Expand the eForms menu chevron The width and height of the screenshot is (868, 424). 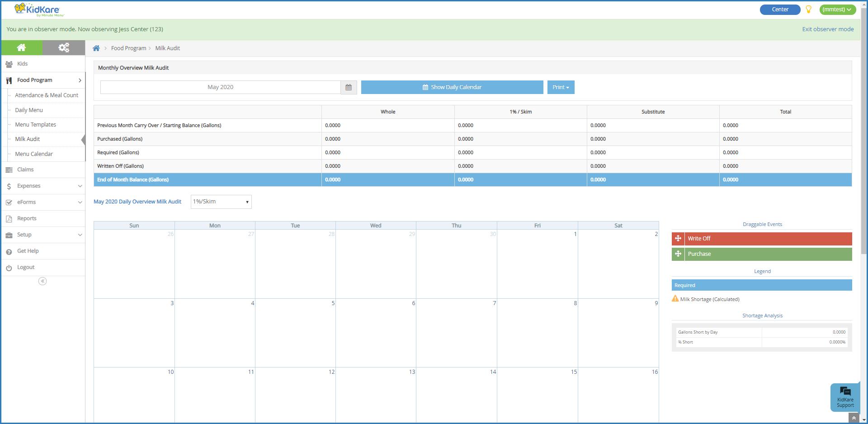click(80, 203)
